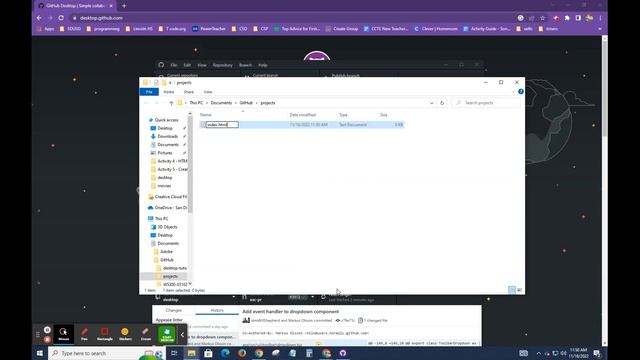Screen dimensions: 640x360
Task: Open the Chrome menu (three dots)
Action: (600, 18)
